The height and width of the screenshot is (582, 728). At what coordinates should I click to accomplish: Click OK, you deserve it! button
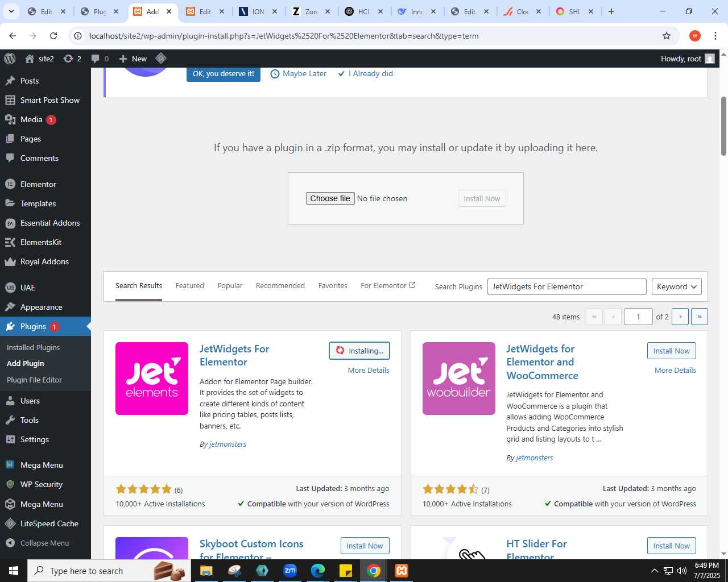224,74
